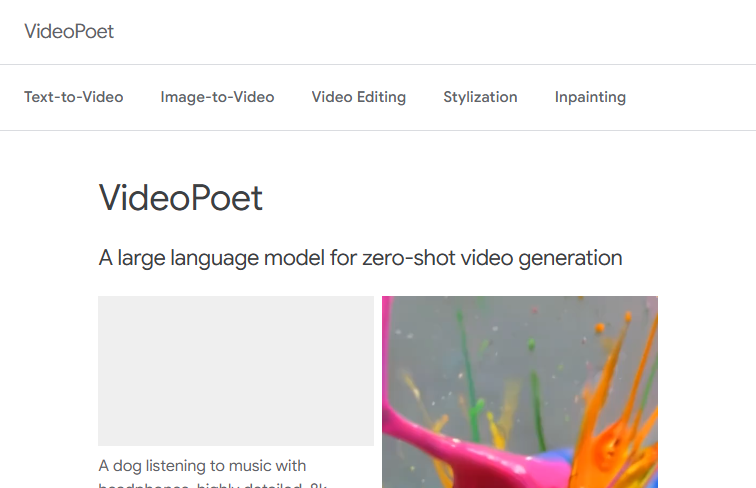Click the large VideoPoet page heading

pos(181,198)
